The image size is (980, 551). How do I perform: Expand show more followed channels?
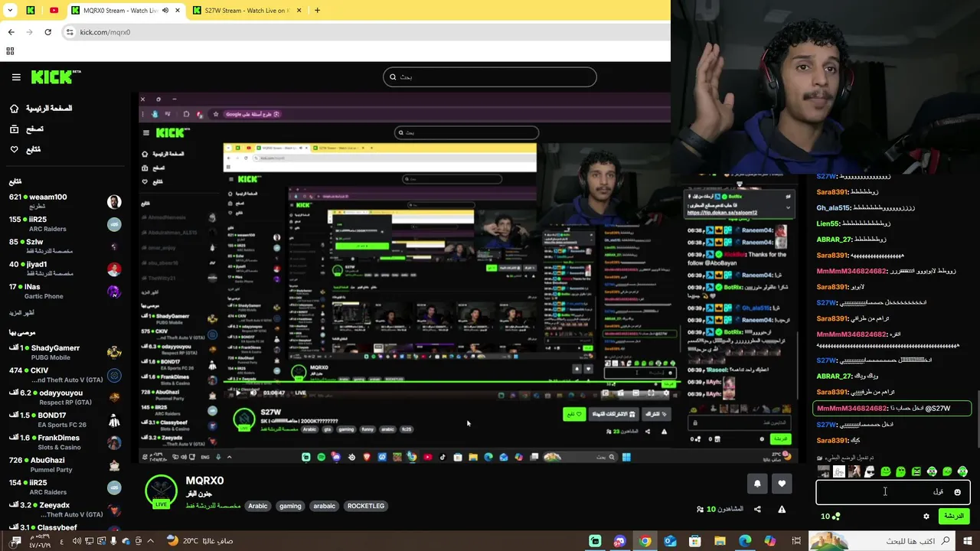pyautogui.click(x=21, y=313)
